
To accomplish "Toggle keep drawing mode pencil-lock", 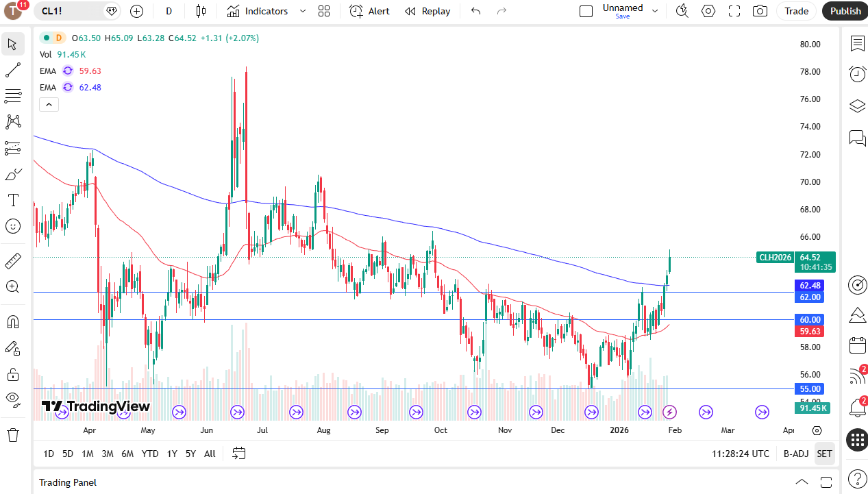I will (12, 348).
